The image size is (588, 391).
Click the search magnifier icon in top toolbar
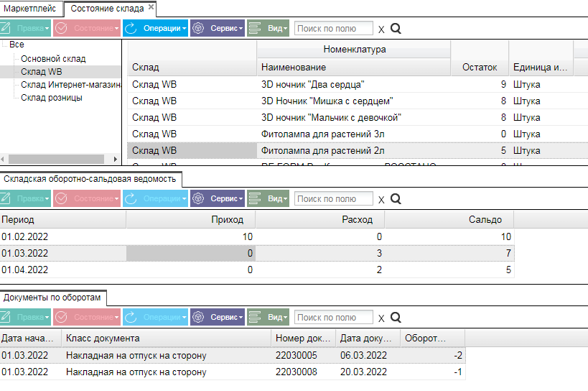[x=396, y=29]
